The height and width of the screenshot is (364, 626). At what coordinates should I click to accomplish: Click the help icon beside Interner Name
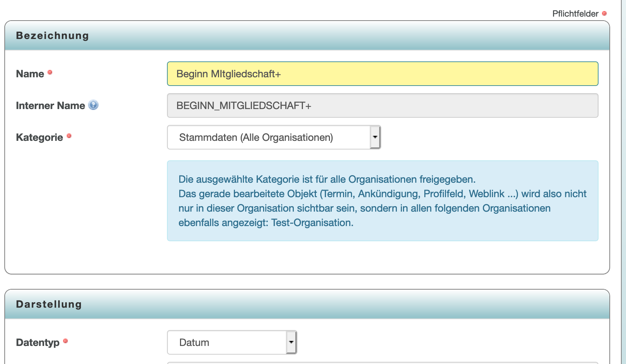93,105
